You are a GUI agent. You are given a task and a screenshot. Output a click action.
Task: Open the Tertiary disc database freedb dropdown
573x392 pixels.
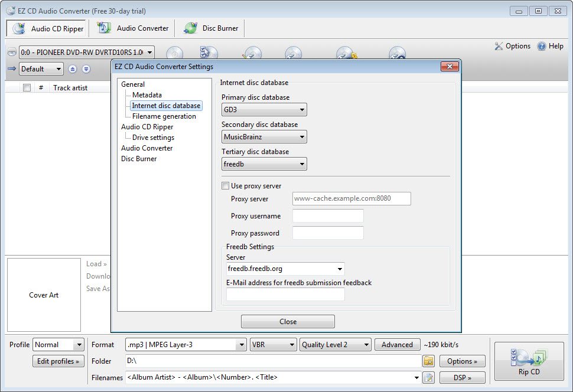[264, 164]
